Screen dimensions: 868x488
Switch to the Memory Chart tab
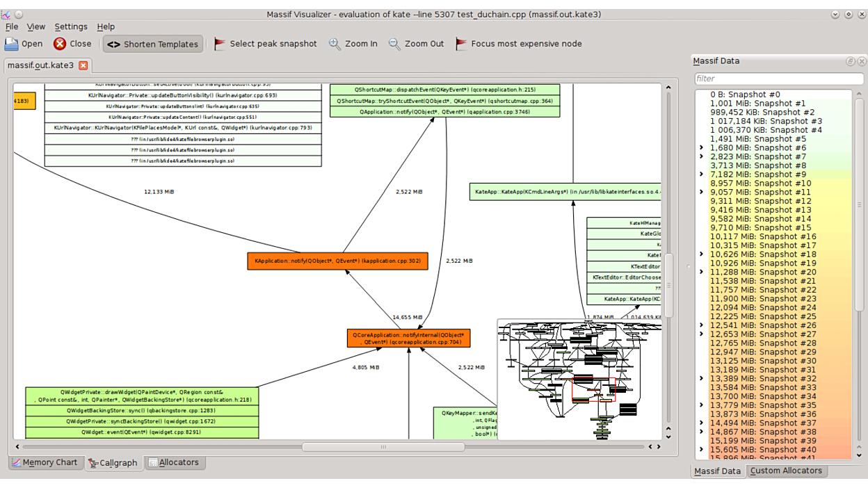44,462
